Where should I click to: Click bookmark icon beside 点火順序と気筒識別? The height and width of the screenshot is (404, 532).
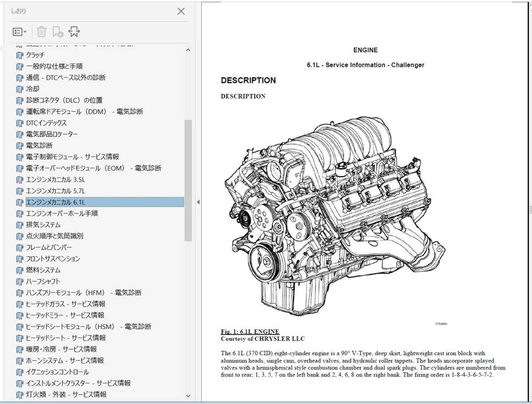19,236
